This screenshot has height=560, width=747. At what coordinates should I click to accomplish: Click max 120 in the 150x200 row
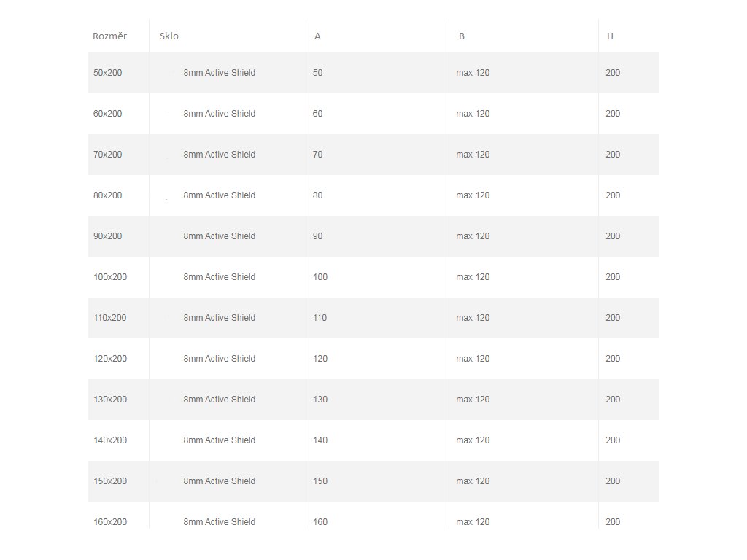(473, 481)
